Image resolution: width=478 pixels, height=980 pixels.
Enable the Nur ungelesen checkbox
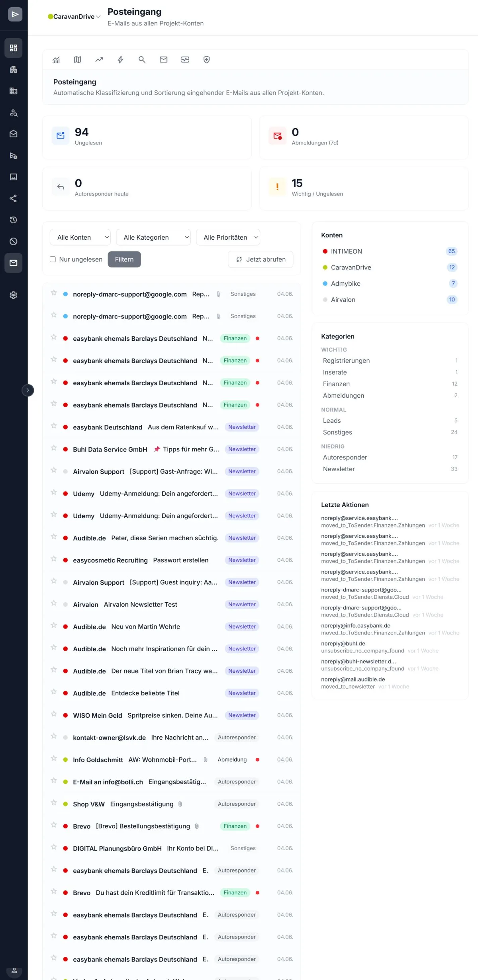[x=53, y=259]
